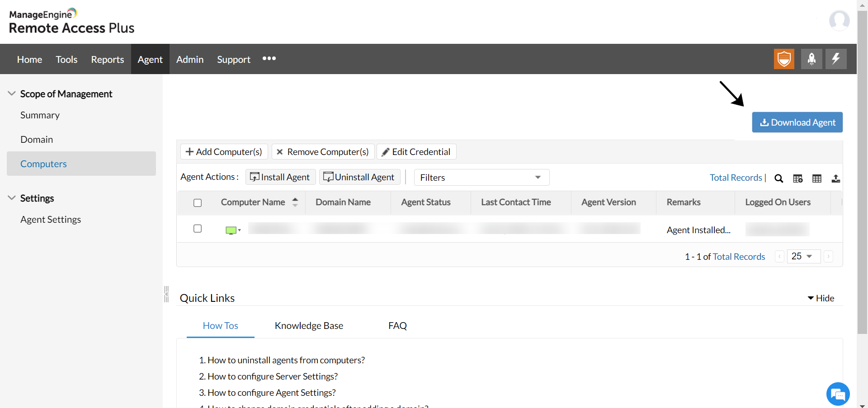The width and height of the screenshot is (868, 408).
Task: Open the Reports menu
Action: (107, 59)
